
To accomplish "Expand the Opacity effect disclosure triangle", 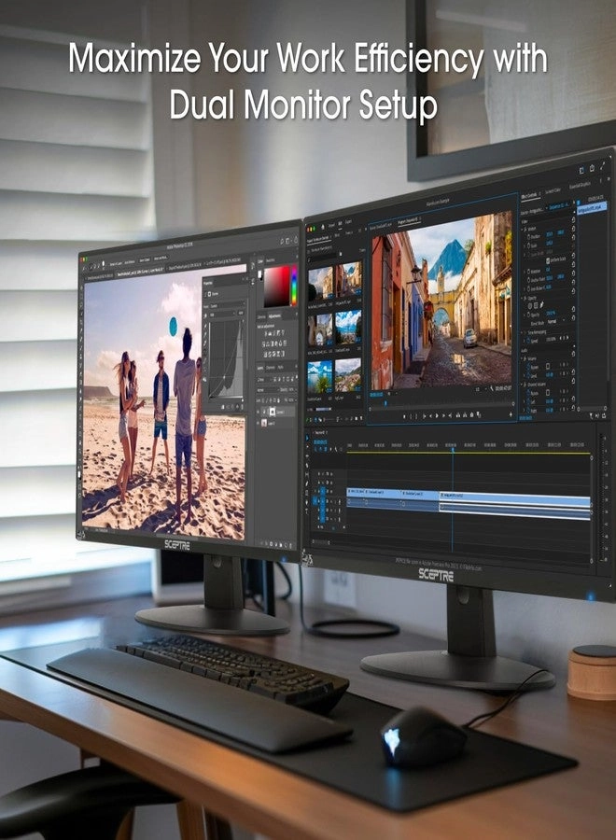I will 525,299.
